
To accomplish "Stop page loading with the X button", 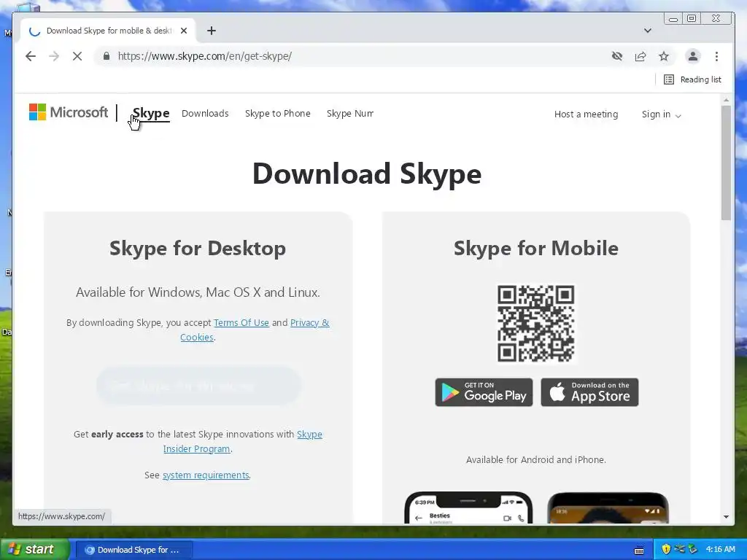I will pyautogui.click(x=77, y=56).
